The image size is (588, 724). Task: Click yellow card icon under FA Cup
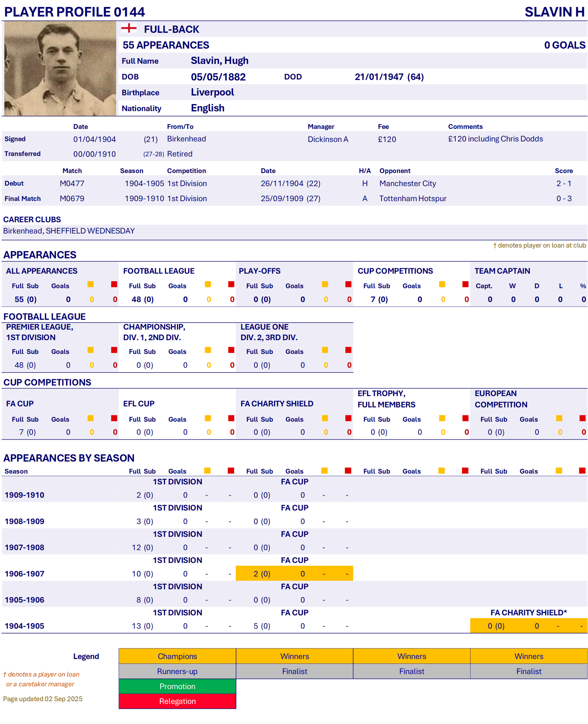(90, 418)
